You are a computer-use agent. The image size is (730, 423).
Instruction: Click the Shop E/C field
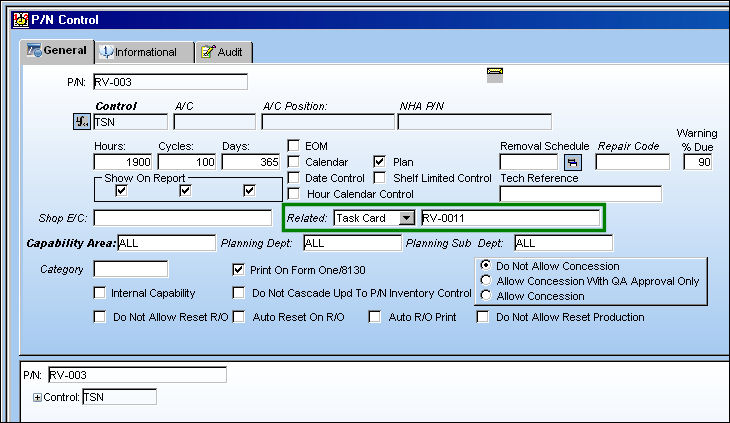click(x=183, y=218)
